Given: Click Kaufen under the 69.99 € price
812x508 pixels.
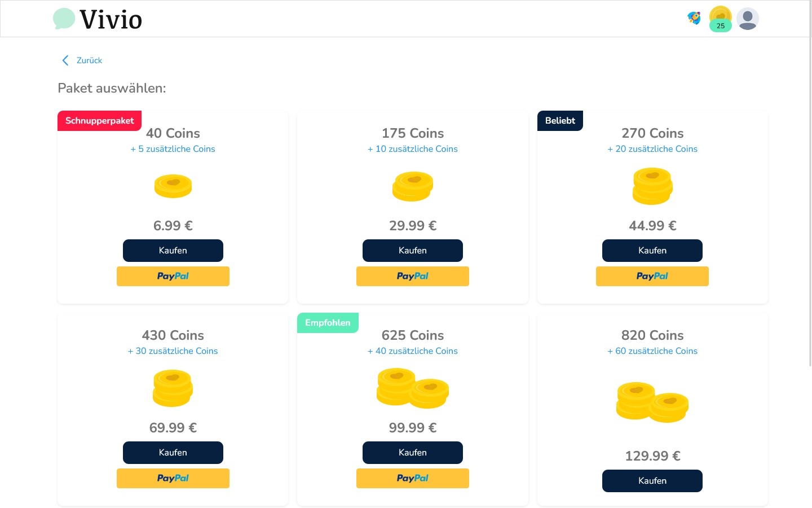Looking at the screenshot, I should point(173,453).
